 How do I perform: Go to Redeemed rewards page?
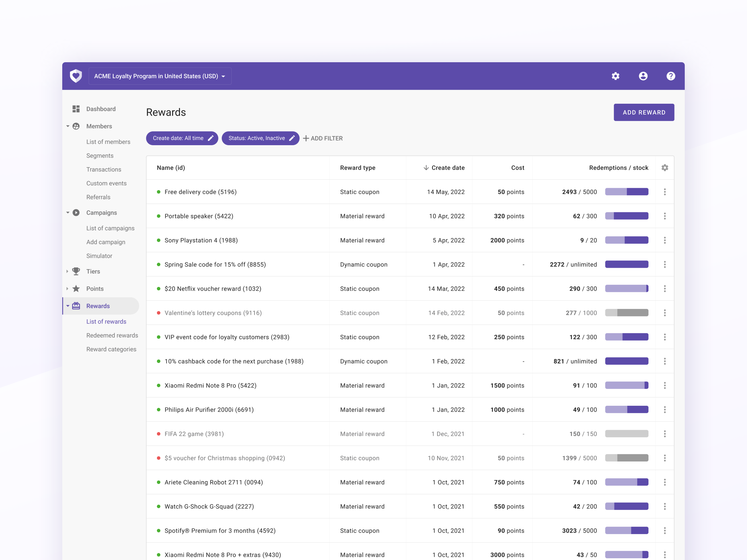click(x=112, y=335)
